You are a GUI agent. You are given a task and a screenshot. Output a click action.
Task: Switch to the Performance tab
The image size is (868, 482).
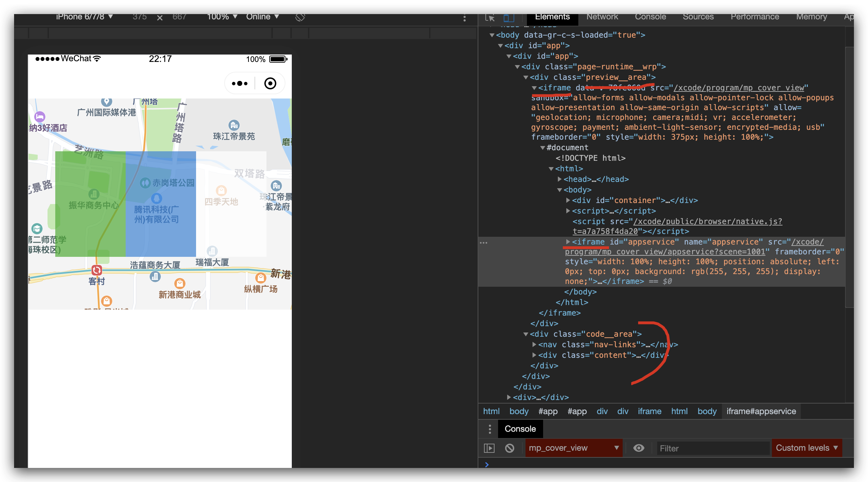[755, 17]
